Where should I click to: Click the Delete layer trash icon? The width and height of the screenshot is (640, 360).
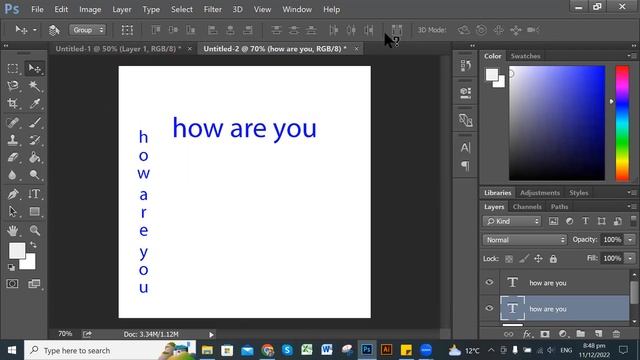click(x=616, y=334)
